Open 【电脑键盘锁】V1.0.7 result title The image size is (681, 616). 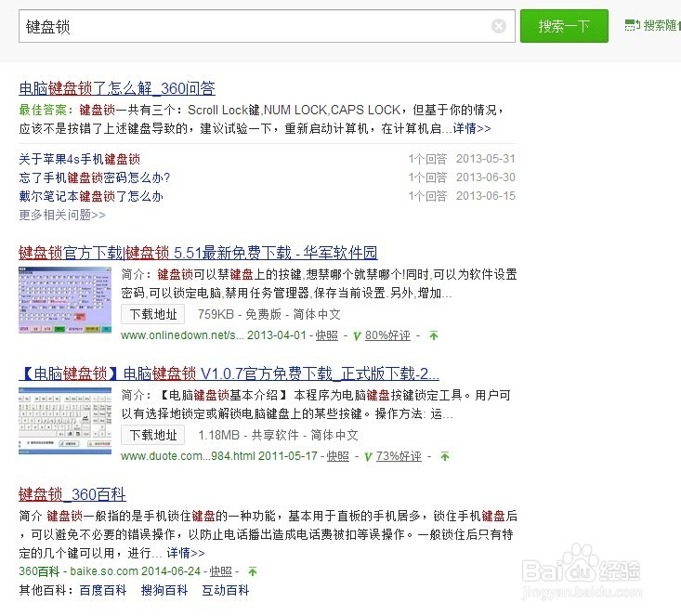tap(229, 374)
